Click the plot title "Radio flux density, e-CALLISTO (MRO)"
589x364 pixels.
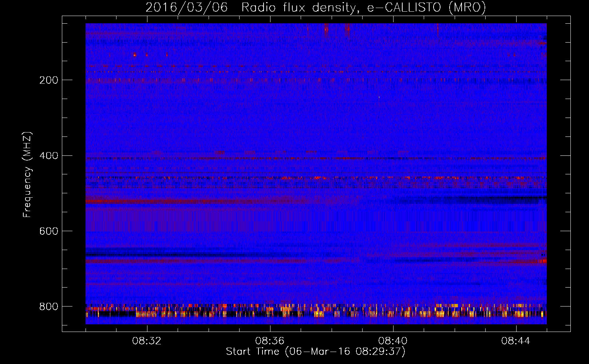coord(363,7)
